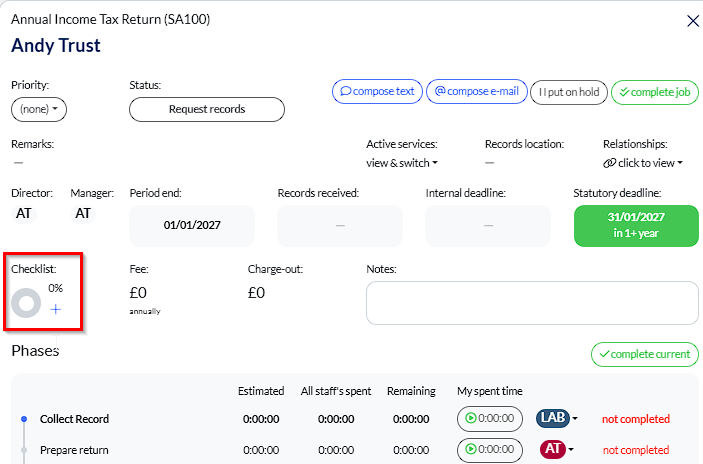Start timer for Prepare return phase
Screen dimensions: 703x464
(x=490, y=450)
